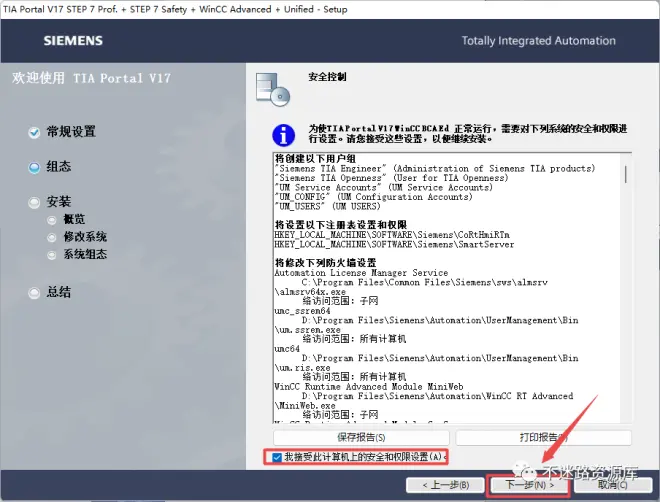Click the 将设置以下注册表设置和权限 section header

tap(341, 225)
